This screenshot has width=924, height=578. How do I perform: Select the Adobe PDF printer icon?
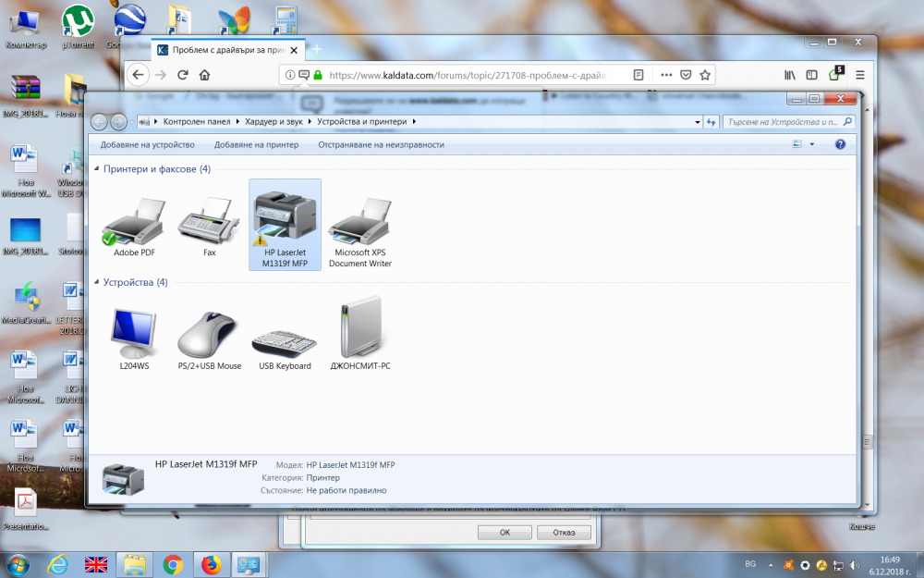[x=134, y=228]
